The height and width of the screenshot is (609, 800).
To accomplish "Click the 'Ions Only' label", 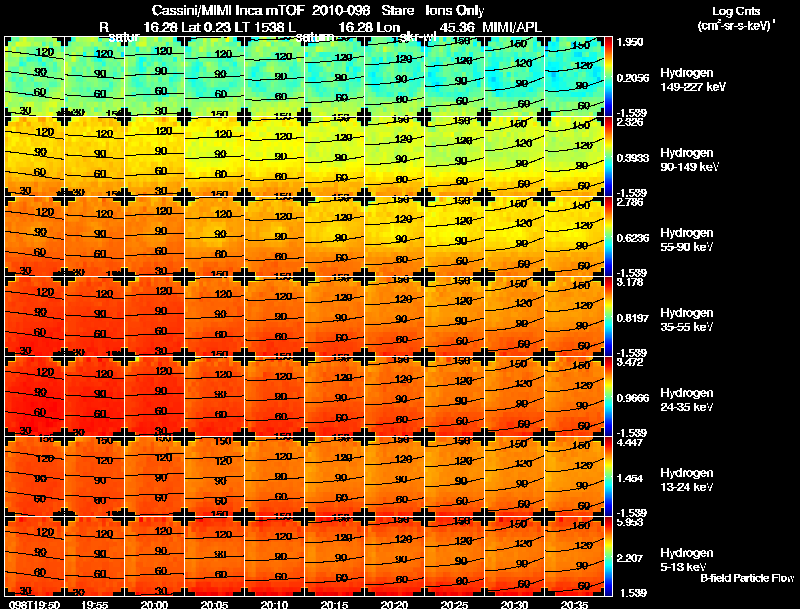I will tap(455, 11).
